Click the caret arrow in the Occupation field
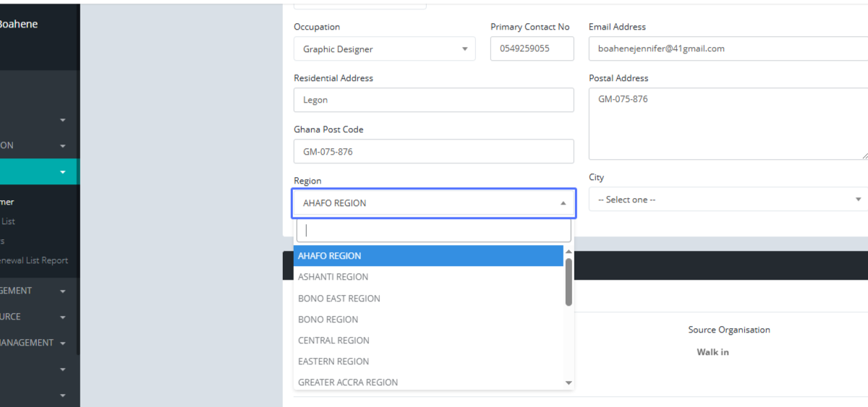 tap(464, 49)
